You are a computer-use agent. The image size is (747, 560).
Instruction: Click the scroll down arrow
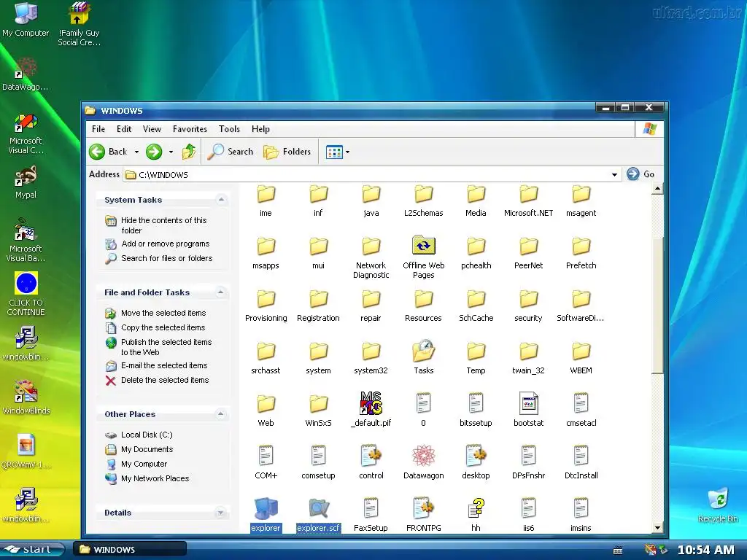(657, 527)
